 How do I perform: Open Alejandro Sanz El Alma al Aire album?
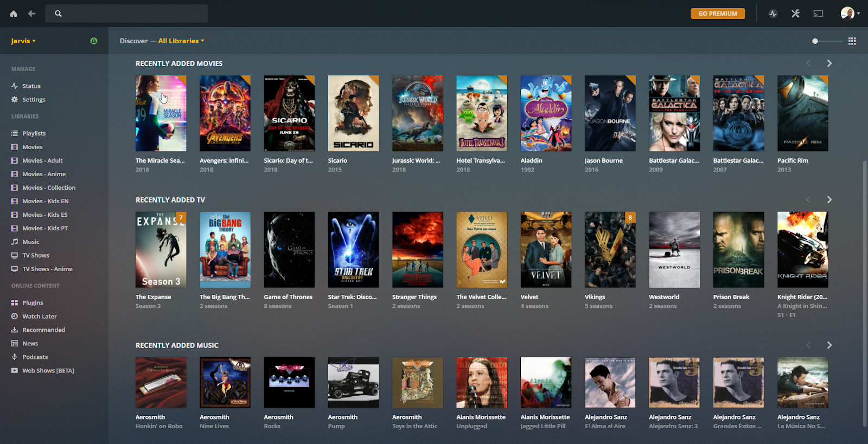[610, 382]
